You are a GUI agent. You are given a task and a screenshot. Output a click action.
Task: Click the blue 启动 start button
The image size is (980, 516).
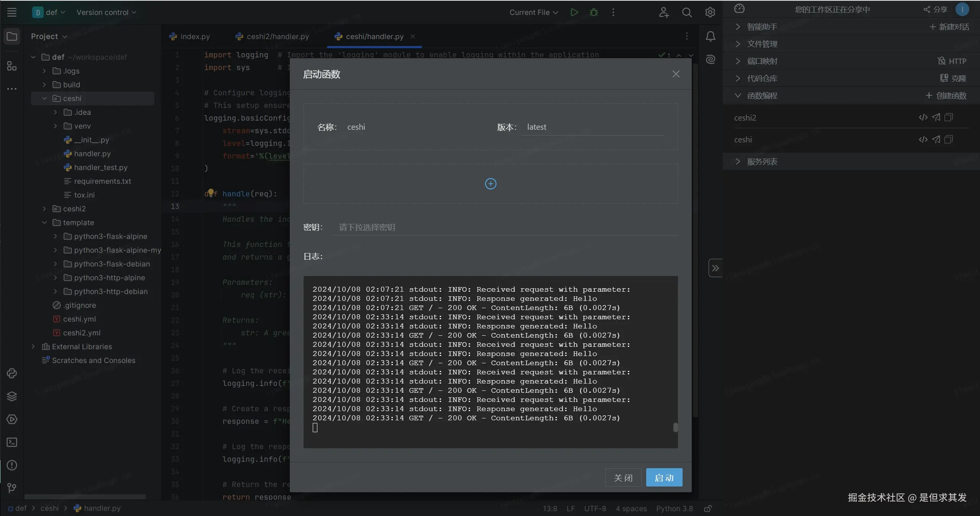(x=664, y=477)
